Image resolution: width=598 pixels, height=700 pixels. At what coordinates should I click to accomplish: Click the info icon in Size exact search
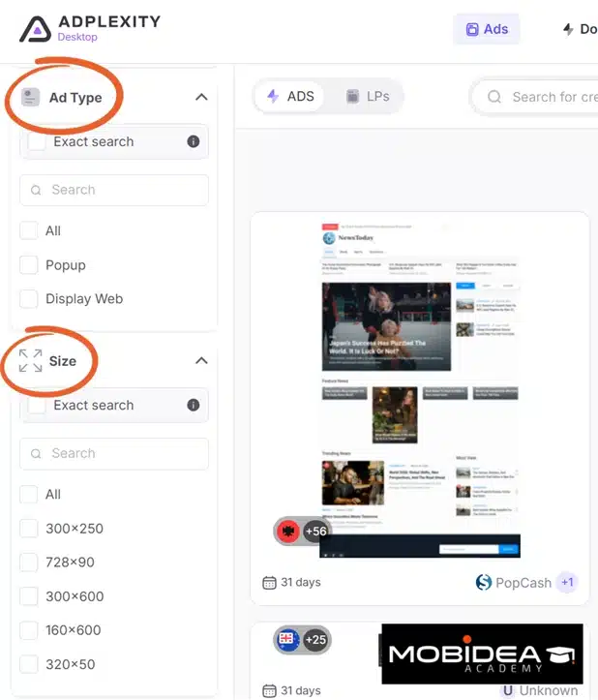click(194, 405)
